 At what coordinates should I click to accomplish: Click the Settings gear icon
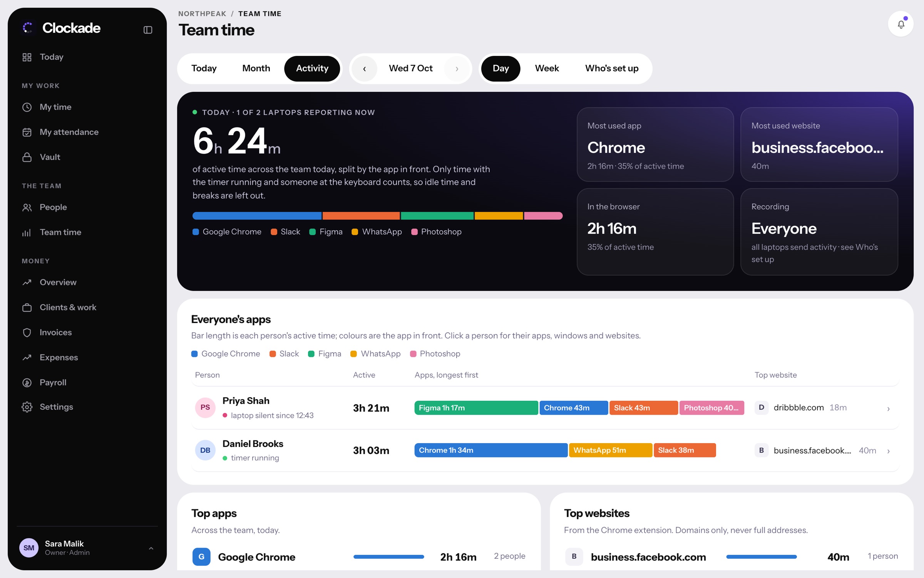(27, 407)
